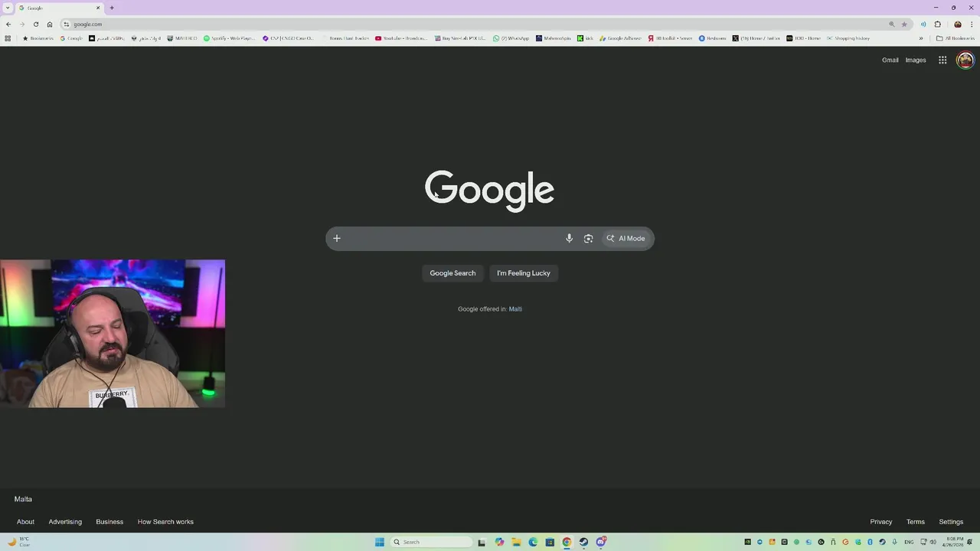This screenshot has width=980, height=551.
Task: Open the taskbar clock and date
Action: pyautogui.click(x=954, y=542)
